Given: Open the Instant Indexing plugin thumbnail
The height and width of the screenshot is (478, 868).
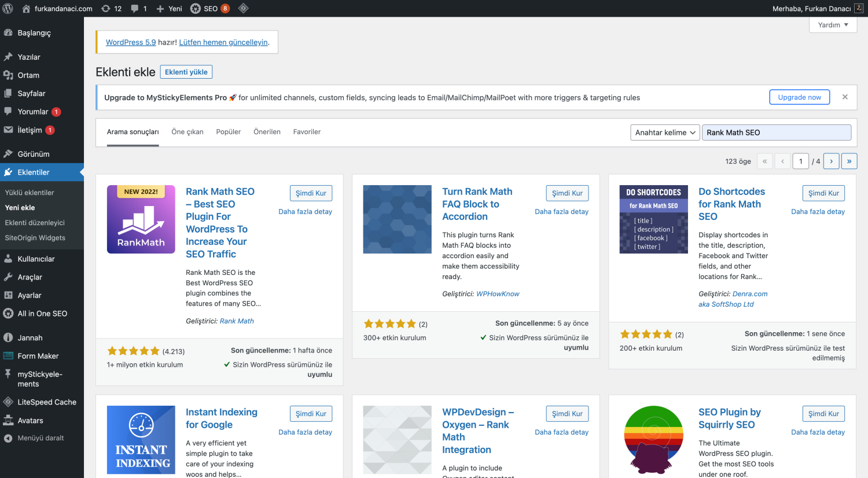Looking at the screenshot, I should (x=141, y=440).
